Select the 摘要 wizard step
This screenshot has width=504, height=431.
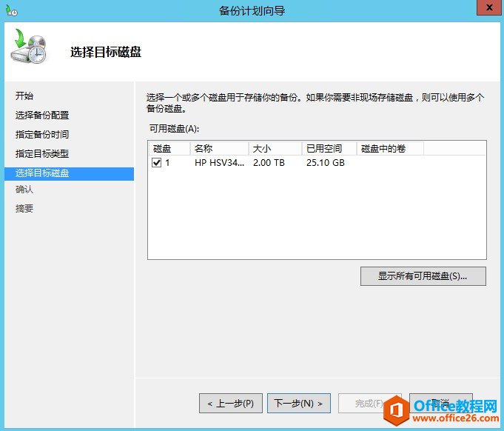click(24, 209)
